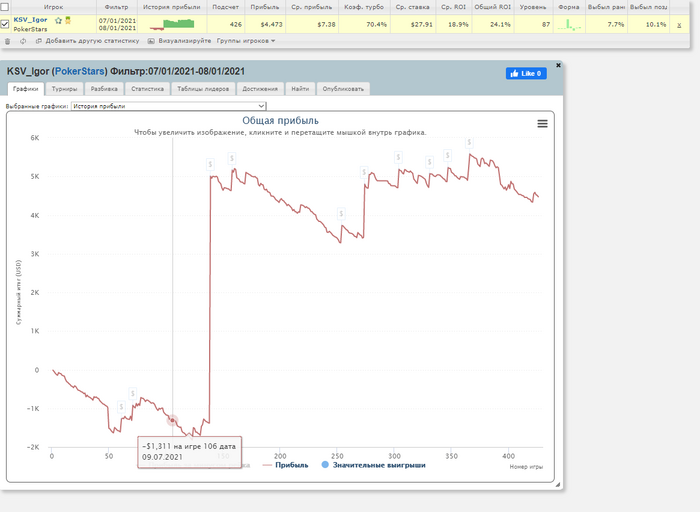700x512 pixels.
Task: Click the $ marker near game 346
Action: tap(447, 156)
